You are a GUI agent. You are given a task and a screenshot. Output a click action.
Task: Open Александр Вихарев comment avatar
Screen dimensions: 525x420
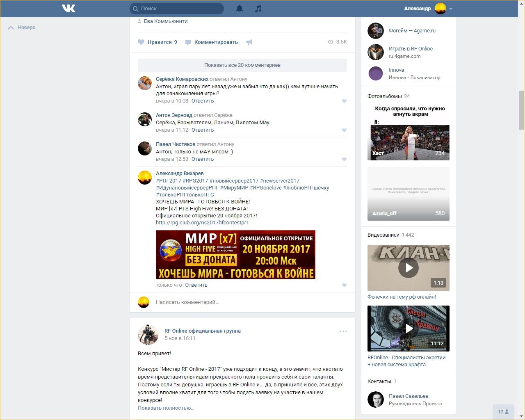[x=145, y=177]
